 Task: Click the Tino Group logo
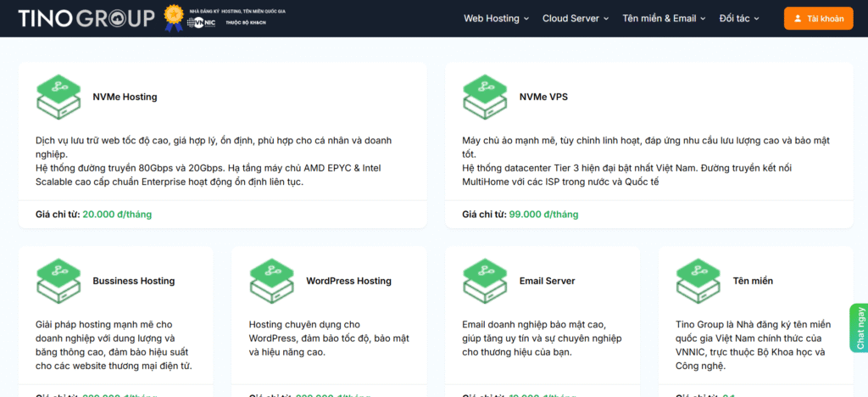pyautogui.click(x=86, y=18)
